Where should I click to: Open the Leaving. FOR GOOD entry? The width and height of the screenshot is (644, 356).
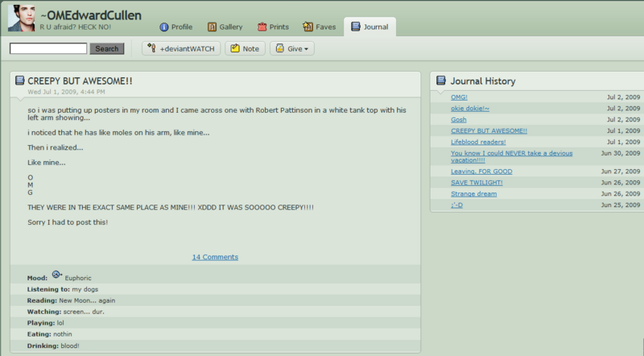point(481,171)
